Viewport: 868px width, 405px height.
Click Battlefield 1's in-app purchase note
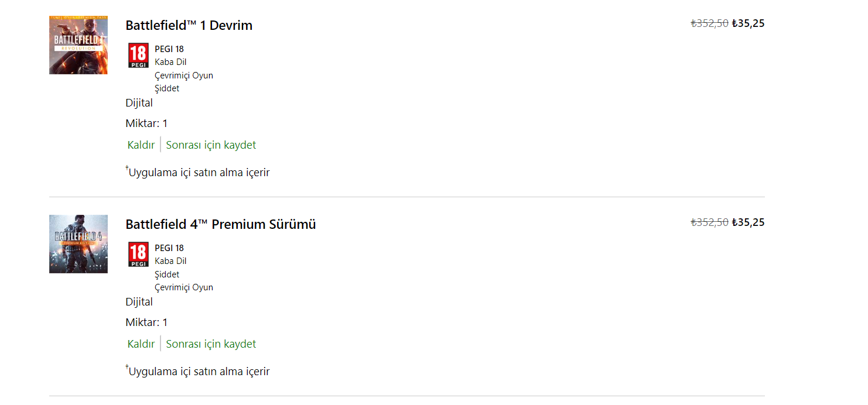click(199, 173)
